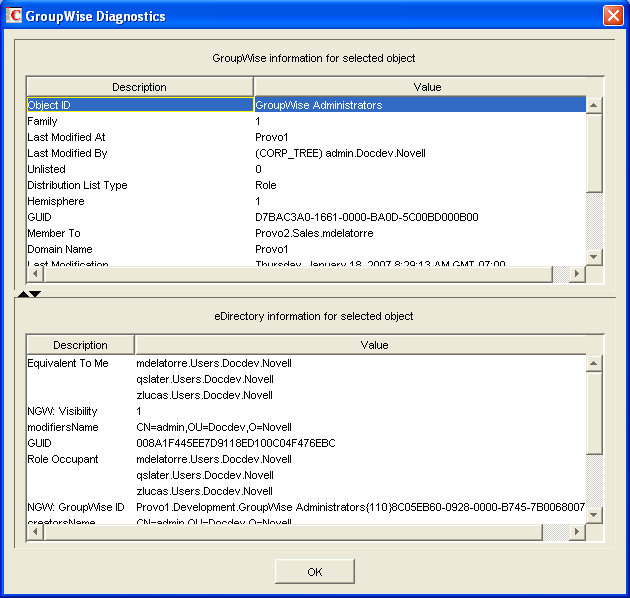The width and height of the screenshot is (630, 598).
Task: Click the (CORP_TREE) admin.Docdev.Novell value
Action: 340,153
